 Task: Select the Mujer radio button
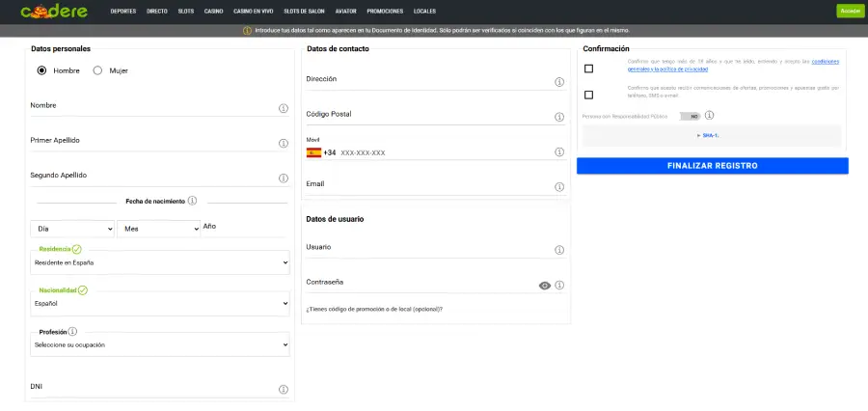coord(97,70)
